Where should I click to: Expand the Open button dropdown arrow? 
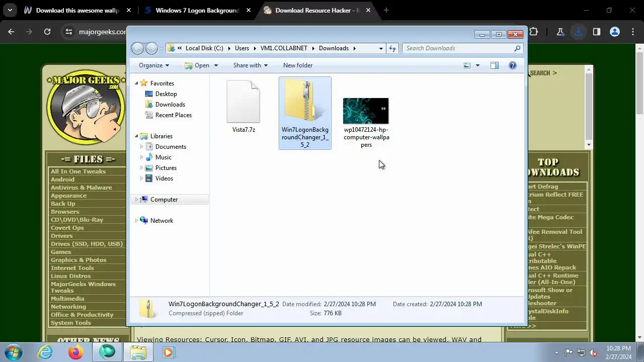click(216, 65)
